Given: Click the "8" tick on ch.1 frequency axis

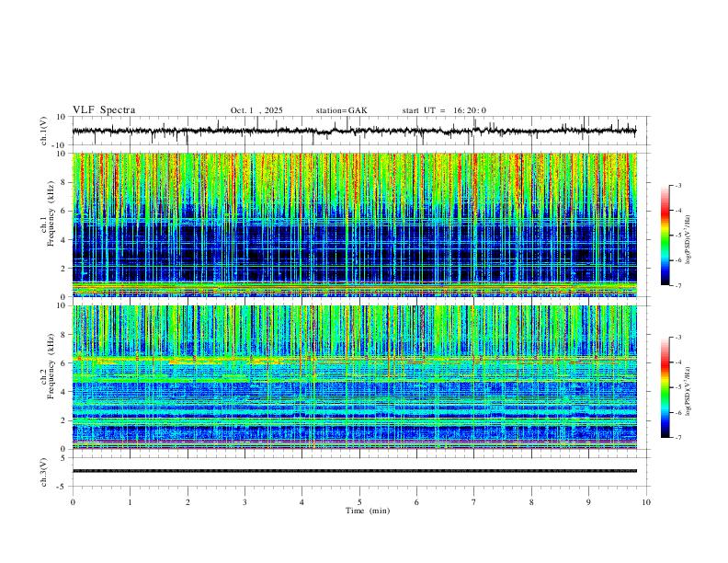Looking at the screenshot, I should click(64, 182).
